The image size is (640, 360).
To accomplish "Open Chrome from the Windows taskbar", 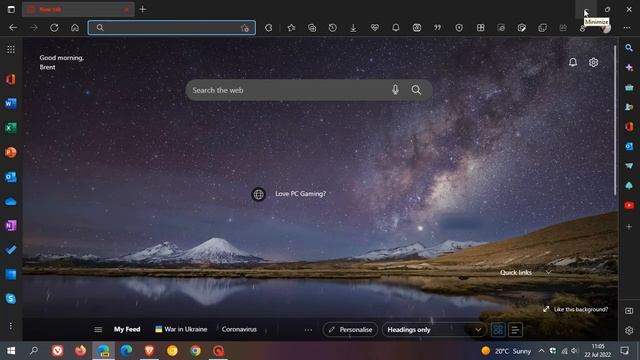I will [195, 351].
